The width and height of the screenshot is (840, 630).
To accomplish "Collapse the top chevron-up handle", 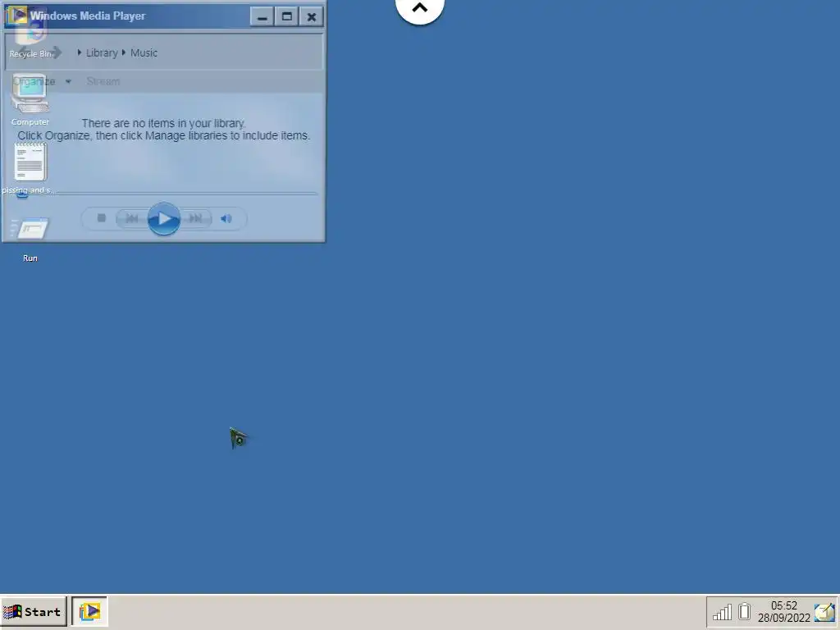I will pos(419,8).
